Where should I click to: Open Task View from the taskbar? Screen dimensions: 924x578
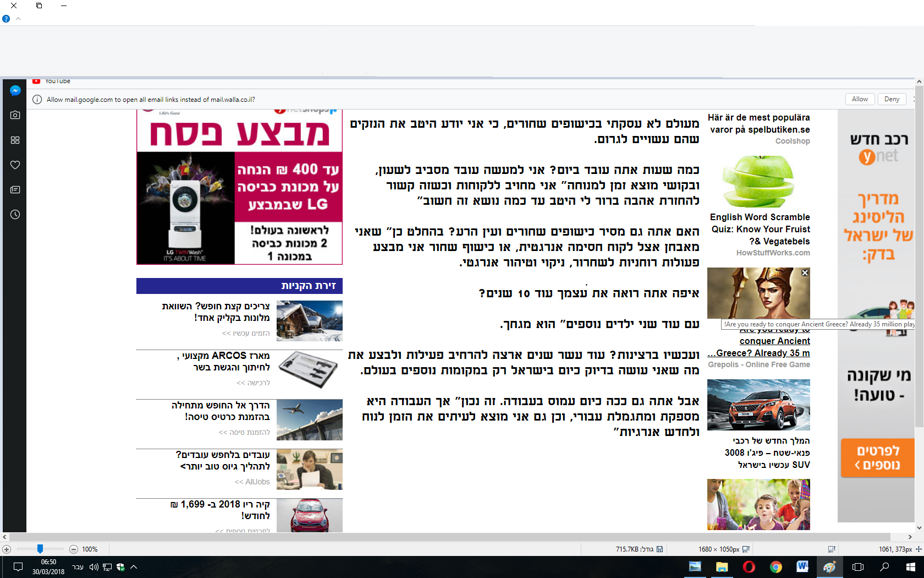click(x=857, y=567)
